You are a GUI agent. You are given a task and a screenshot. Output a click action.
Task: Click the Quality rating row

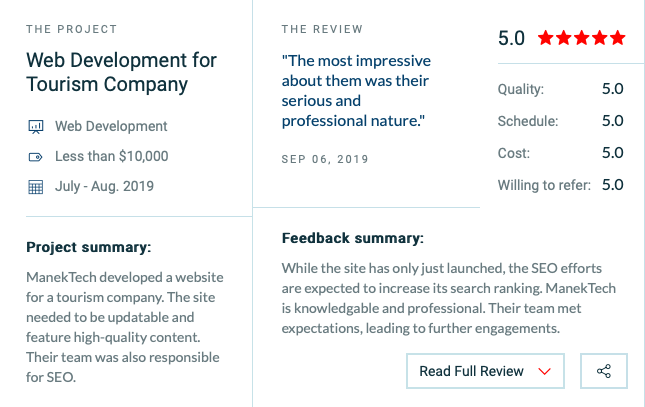coord(560,89)
